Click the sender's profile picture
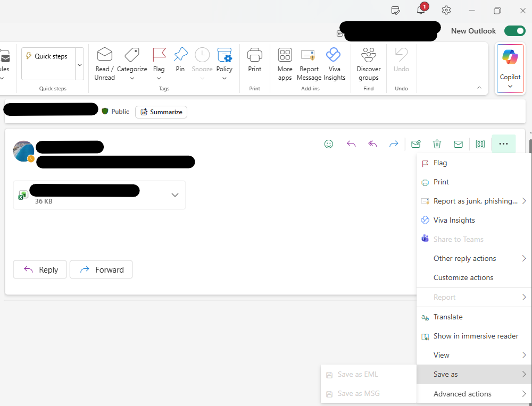Screen dimensions: 532x406 (x=23, y=151)
